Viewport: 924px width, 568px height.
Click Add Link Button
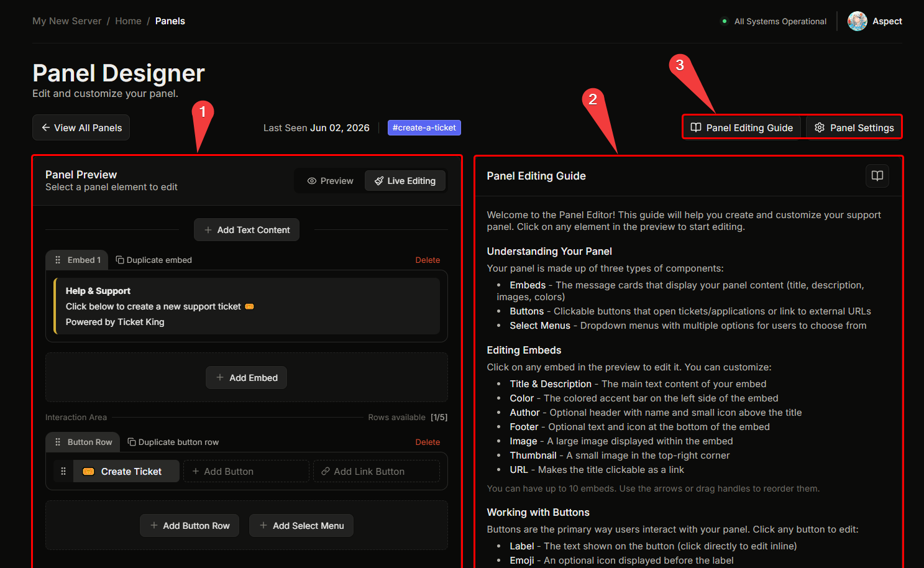pos(377,471)
